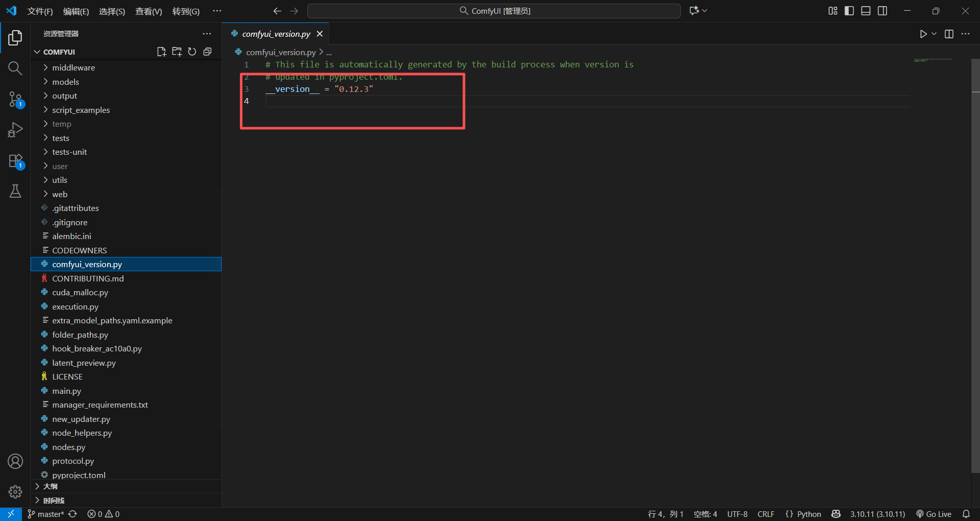This screenshot has width=980, height=521.
Task: Open pyproject.toml in the explorer
Action: click(x=126, y=475)
